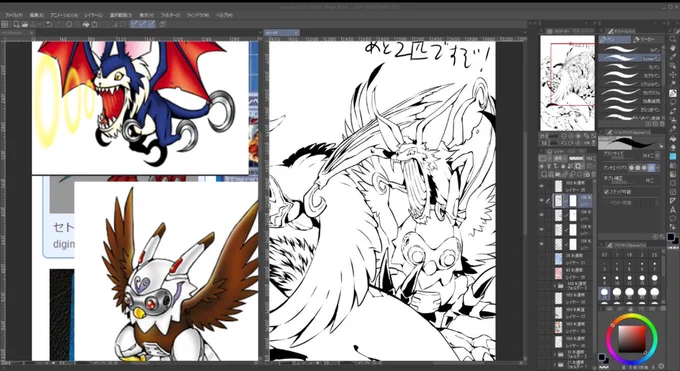The image size is (680, 371).
Task: Select the Zoom magnifier tool
Action: coord(673,39)
